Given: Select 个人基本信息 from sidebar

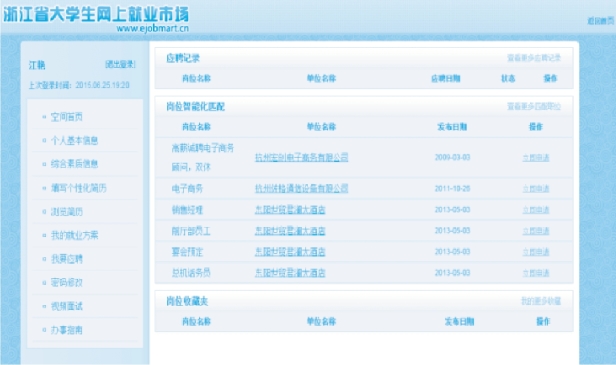Looking at the screenshot, I should 74,140.
